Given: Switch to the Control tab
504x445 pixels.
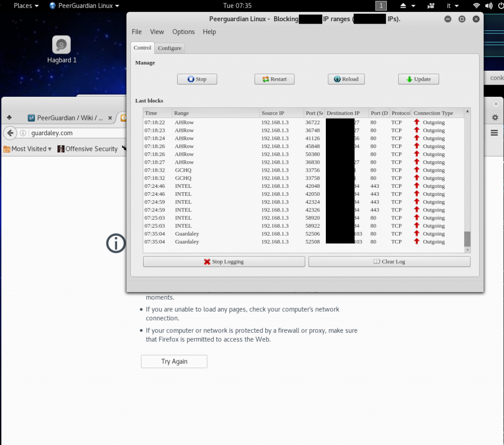Looking at the screenshot, I should point(142,48).
